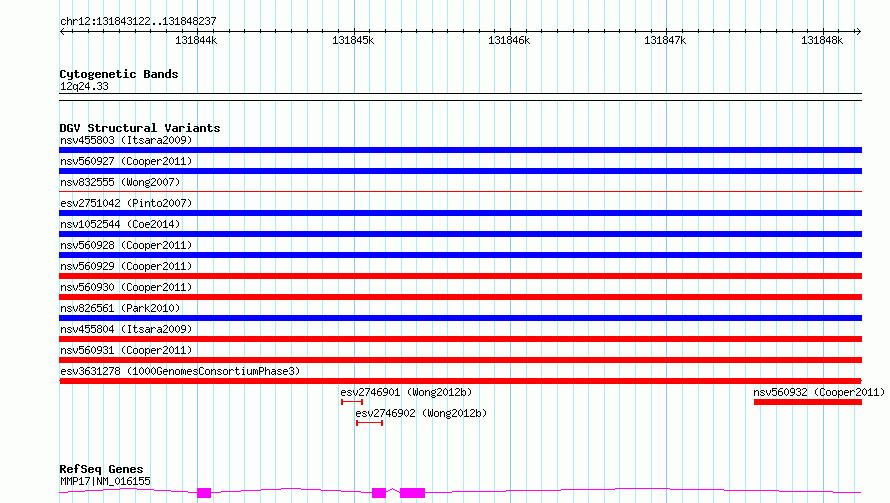Click the 131848k ruler tick label

pos(822,40)
